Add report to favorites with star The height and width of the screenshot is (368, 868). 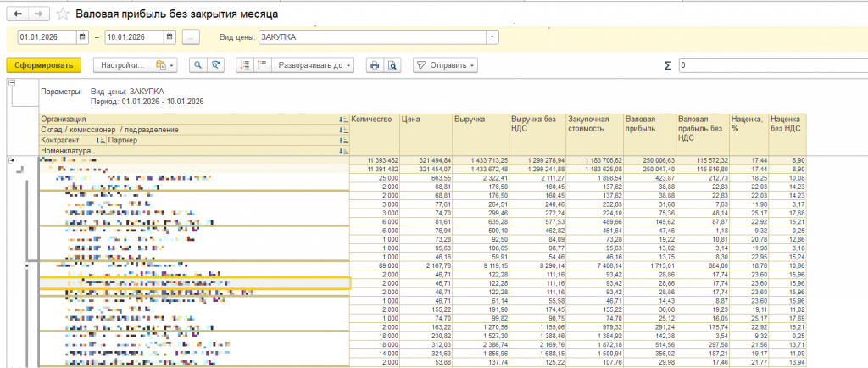click(x=64, y=14)
